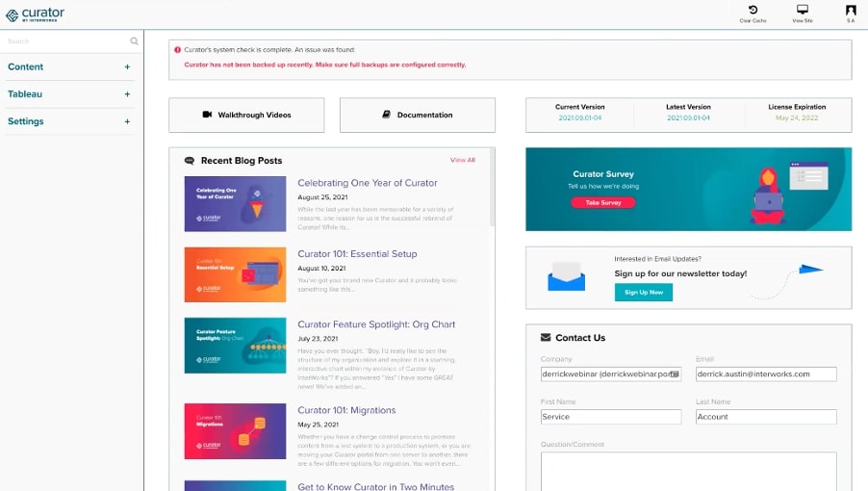This screenshot has width=868, height=491.
Task: Click the book icon beside Documentation
Action: 387,115
